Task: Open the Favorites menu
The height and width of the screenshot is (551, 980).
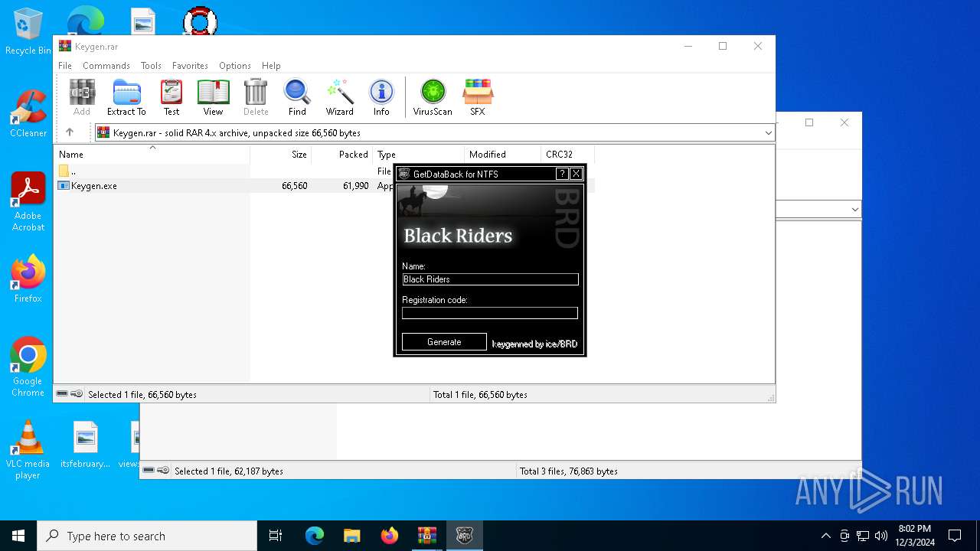Action: point(190,66)
